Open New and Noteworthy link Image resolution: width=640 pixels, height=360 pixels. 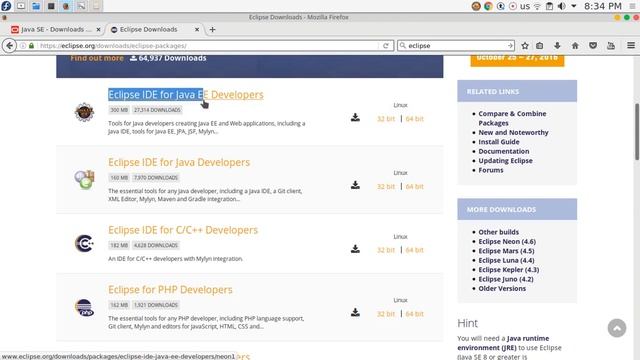[513, 133]
